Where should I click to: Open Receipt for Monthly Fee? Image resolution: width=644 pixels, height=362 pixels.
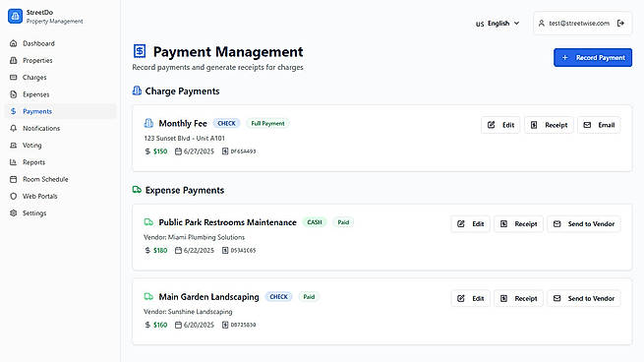tap(549, 125)
